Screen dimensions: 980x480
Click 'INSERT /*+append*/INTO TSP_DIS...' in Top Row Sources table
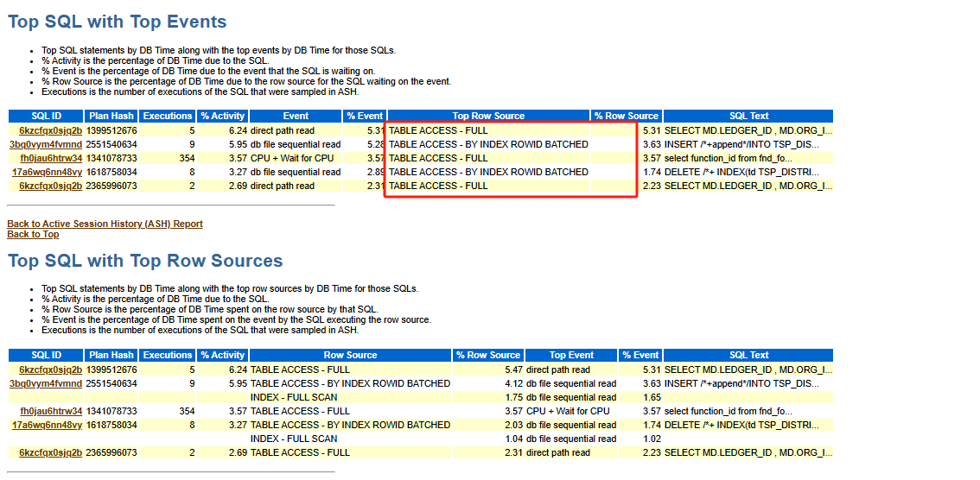click(x=741, y=383)
